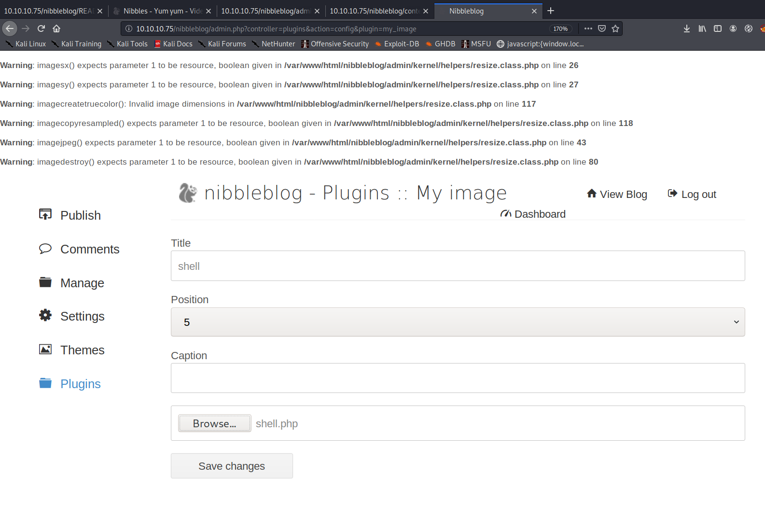The width and height of the screenshot is (765, 532).
Task: Open the Firefox downloads arrow icon
Action: coord(686,28)
